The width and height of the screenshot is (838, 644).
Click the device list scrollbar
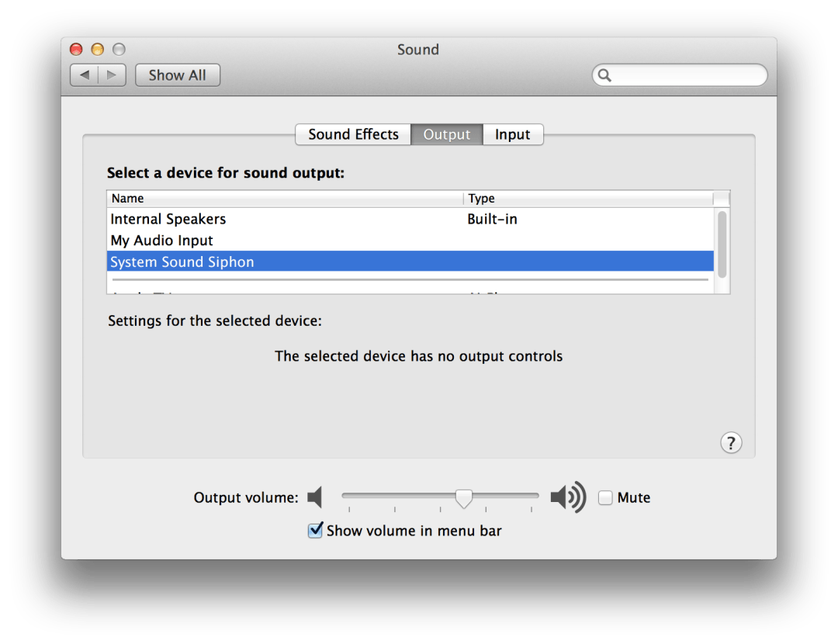coord(722,244)
